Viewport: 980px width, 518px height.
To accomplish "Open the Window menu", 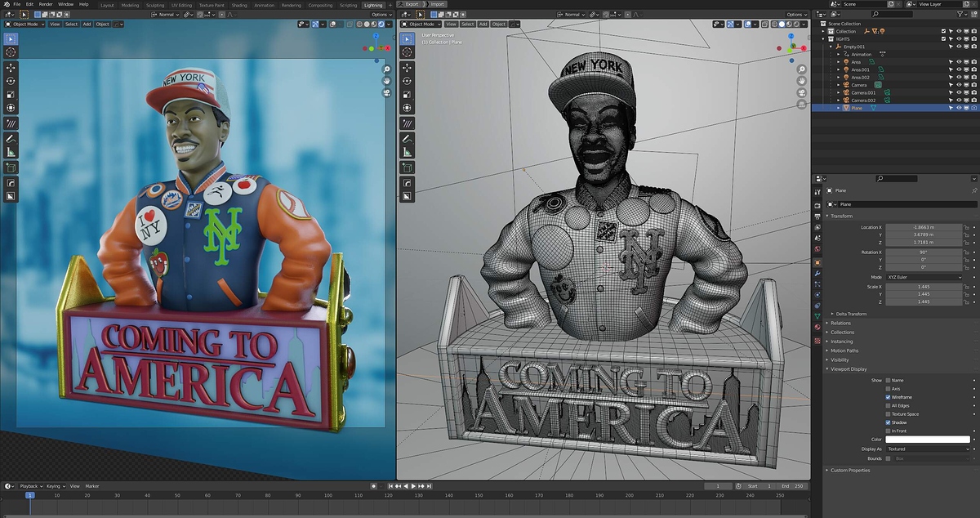I will (x=65, y=4).
